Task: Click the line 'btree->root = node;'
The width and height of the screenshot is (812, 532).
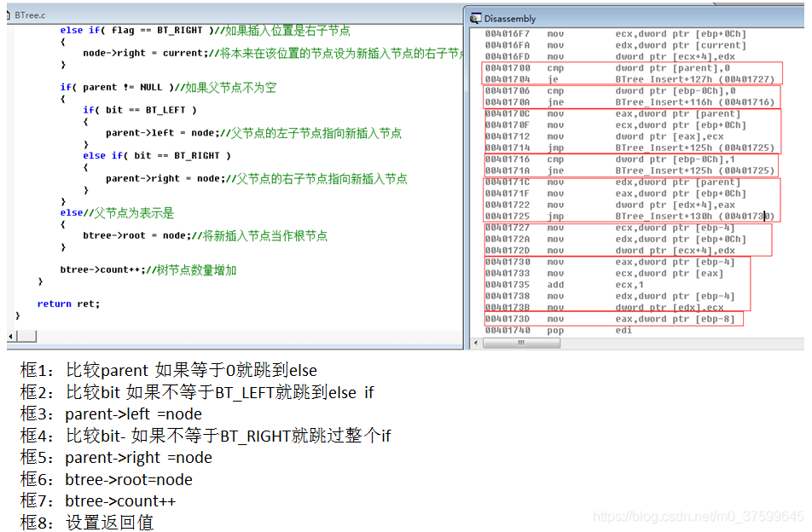Action: click(205, 235)
